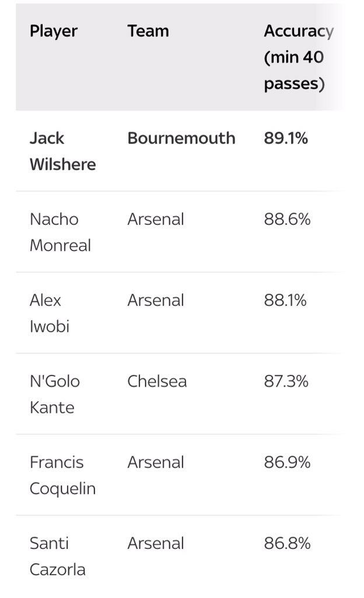Viewport: 364px width, 598px height.
Task: Click Santi Cazorla's name
Action: point(57,556)
